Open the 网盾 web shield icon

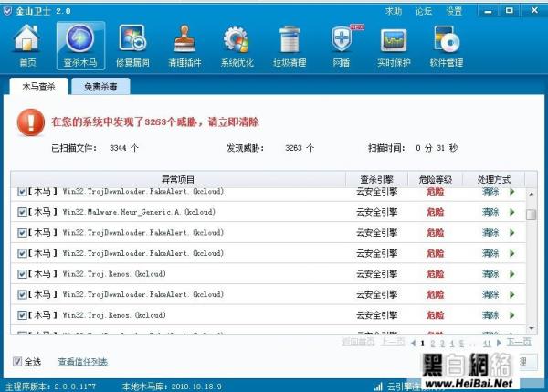[x=342, y=46]
